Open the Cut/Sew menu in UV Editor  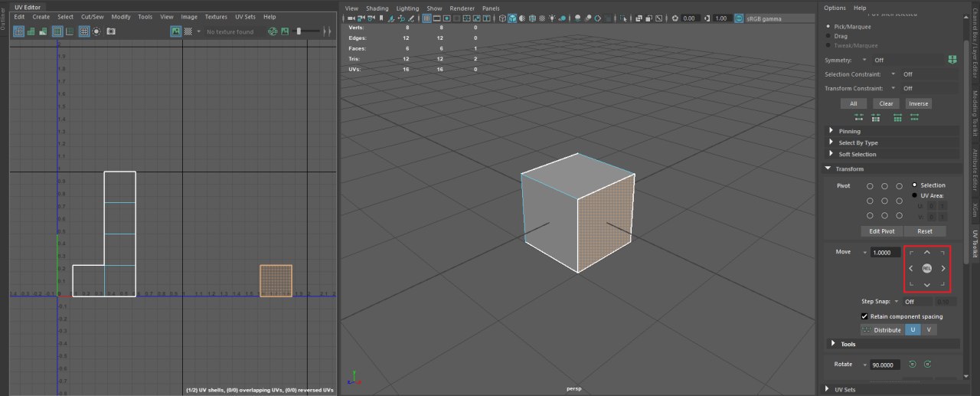click(x=93, y=17)
